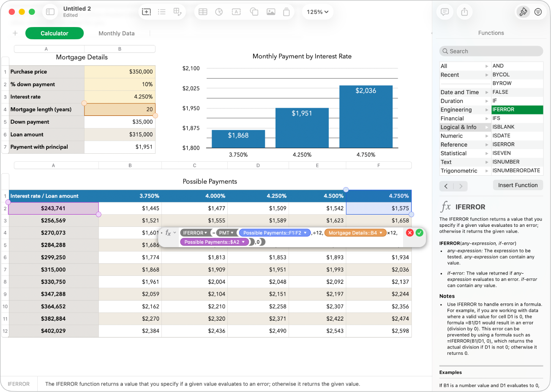Open the 125% zoom dropdown

(x=317, y=12)
